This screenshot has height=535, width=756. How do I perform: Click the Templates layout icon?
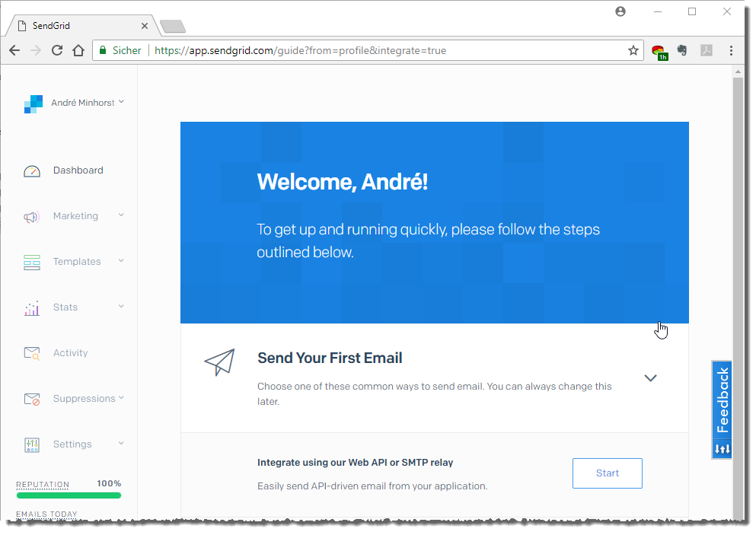pyautogui.click(x=31, y=263)
